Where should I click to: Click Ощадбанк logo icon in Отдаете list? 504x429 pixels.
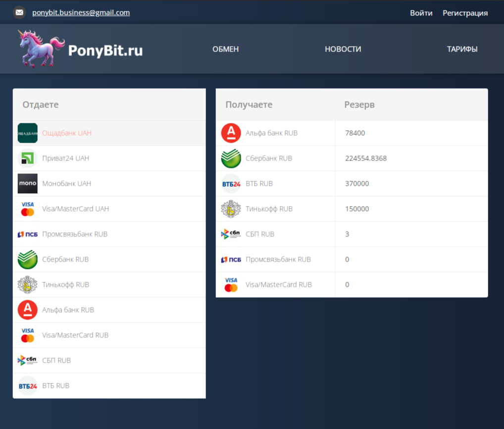[x=28, y=133]
